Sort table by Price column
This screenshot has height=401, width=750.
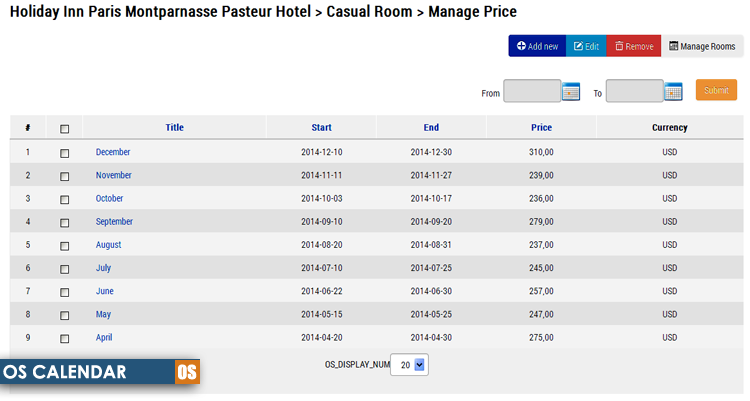[541, 127]
